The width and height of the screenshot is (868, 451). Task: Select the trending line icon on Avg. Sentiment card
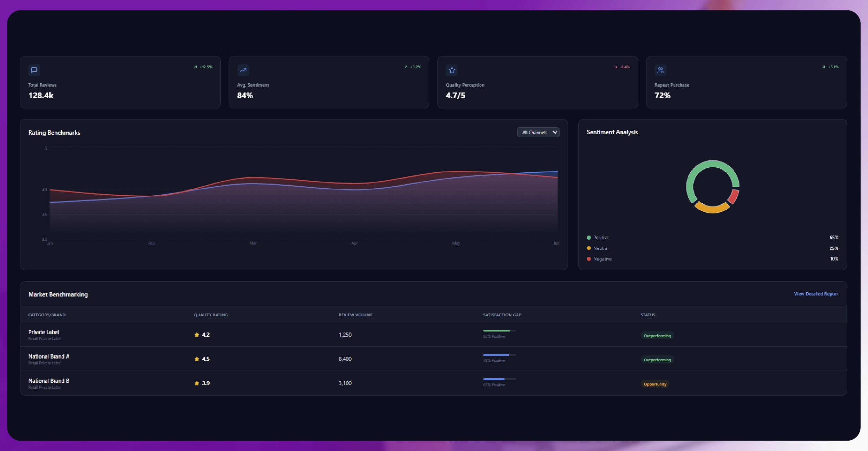click(243, 70)
